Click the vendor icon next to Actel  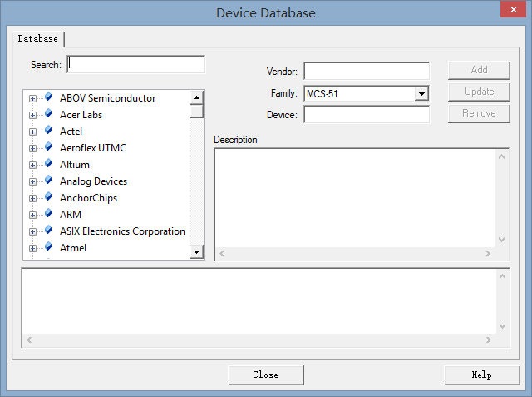coord(48,131)
